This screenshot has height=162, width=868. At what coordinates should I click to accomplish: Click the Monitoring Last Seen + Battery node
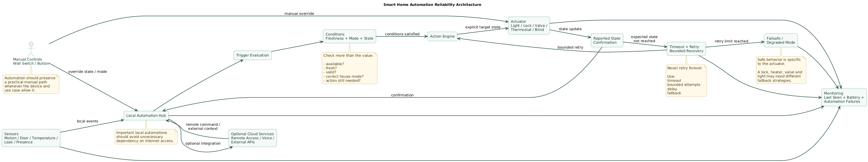pos(844,97)
